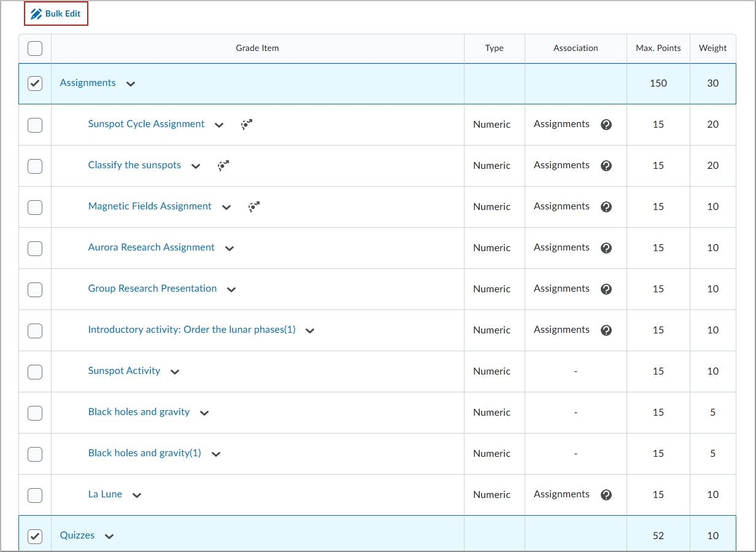Click the icon next to Classify the sunspots
The width and height of the screenshot is (756, 552).
(223, 166)
